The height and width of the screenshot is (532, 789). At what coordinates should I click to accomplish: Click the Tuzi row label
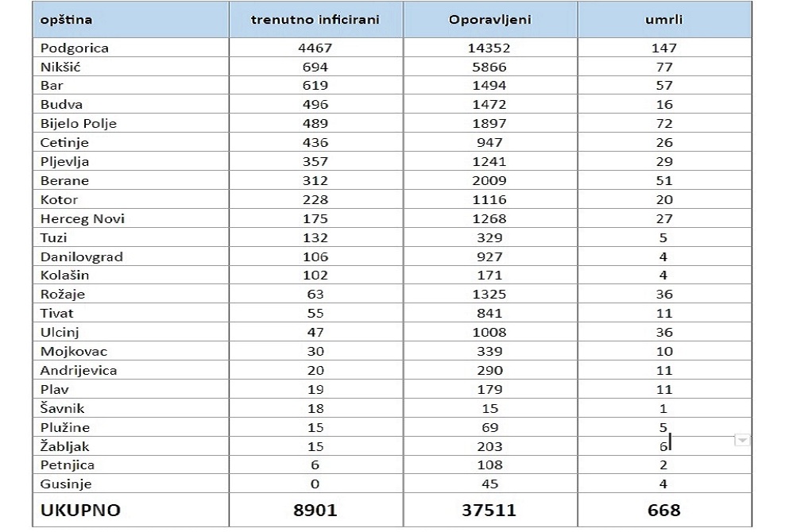tap(53, 238)
